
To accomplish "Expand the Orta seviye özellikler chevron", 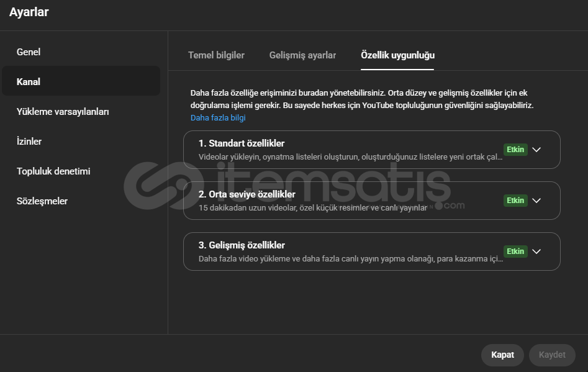I will pyautogui.click(x=536, y=201).
